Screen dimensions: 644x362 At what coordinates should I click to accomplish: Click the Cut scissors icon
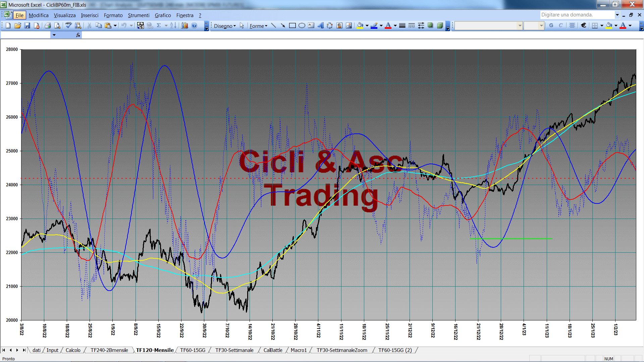click(89, 25)
